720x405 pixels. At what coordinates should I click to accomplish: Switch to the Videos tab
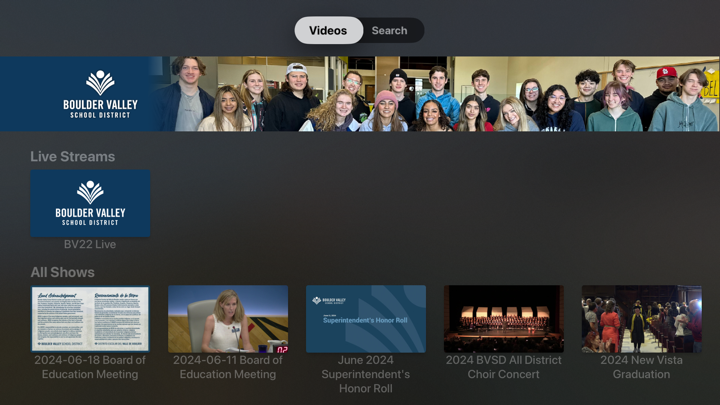[x=328, y=30]
